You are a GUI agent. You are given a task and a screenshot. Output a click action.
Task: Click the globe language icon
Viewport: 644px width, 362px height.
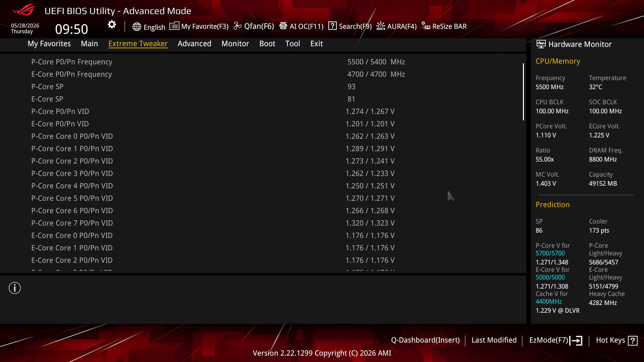click(x=137, y=27)
